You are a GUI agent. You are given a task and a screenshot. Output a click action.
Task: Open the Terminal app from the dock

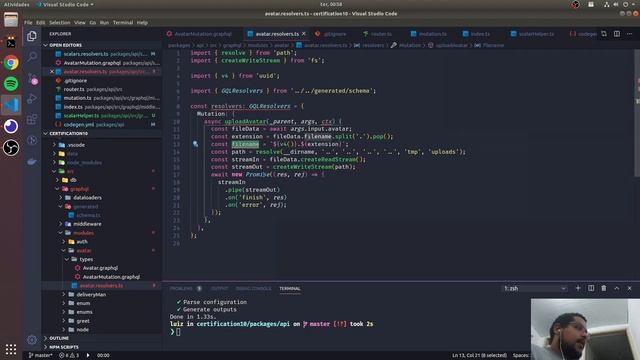(x=11, y=42)
